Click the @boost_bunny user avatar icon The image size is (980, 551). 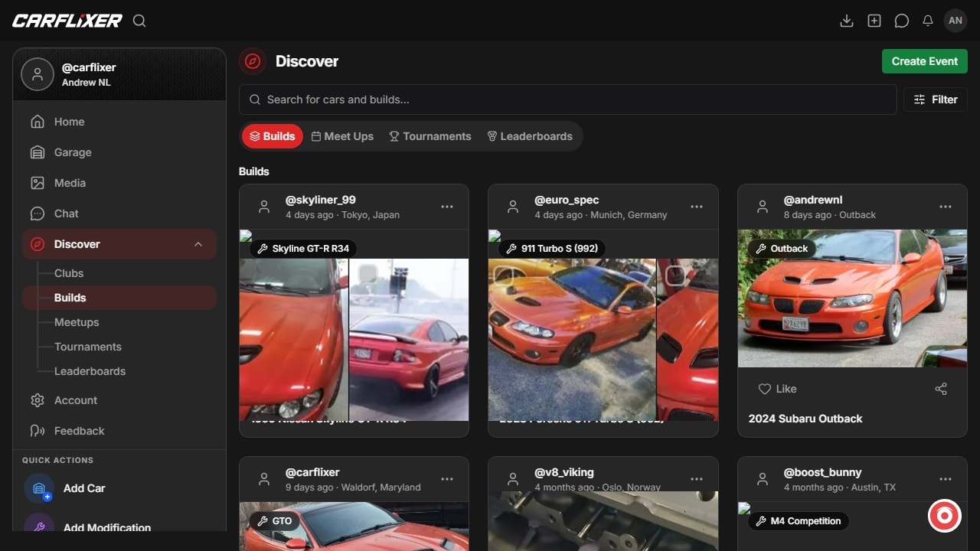[763, 479]
